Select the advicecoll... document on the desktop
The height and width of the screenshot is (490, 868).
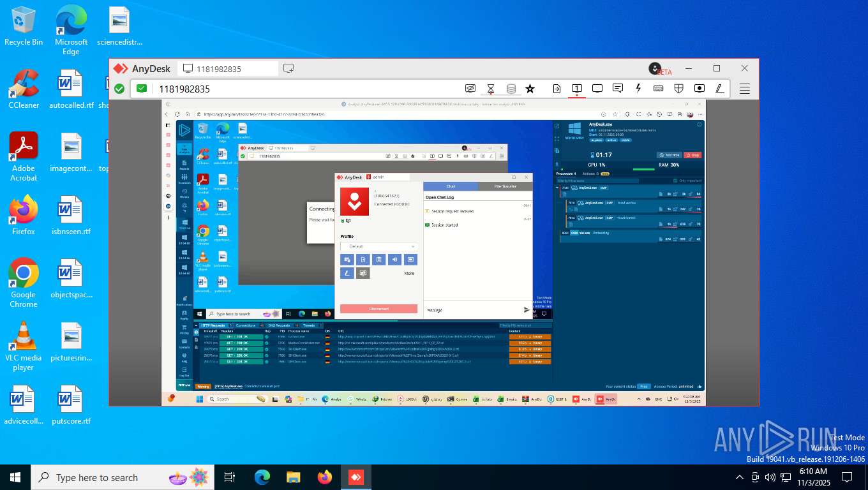pos(24,405)
